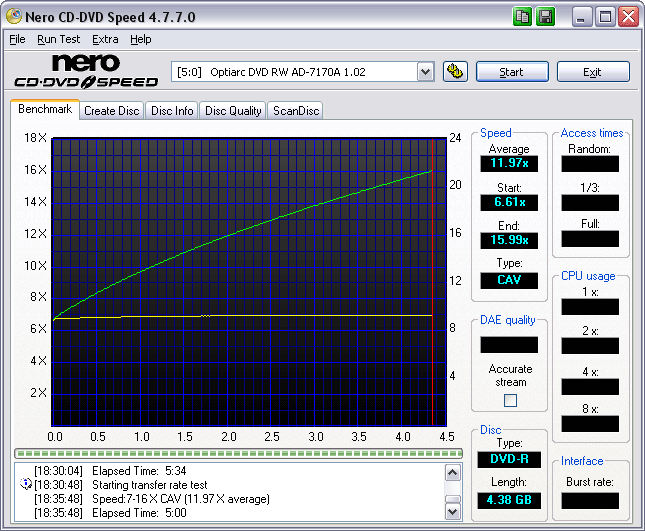Screen dimensions: 645x531
Task: Open the Run Test menu
Action: pos(58,39)
